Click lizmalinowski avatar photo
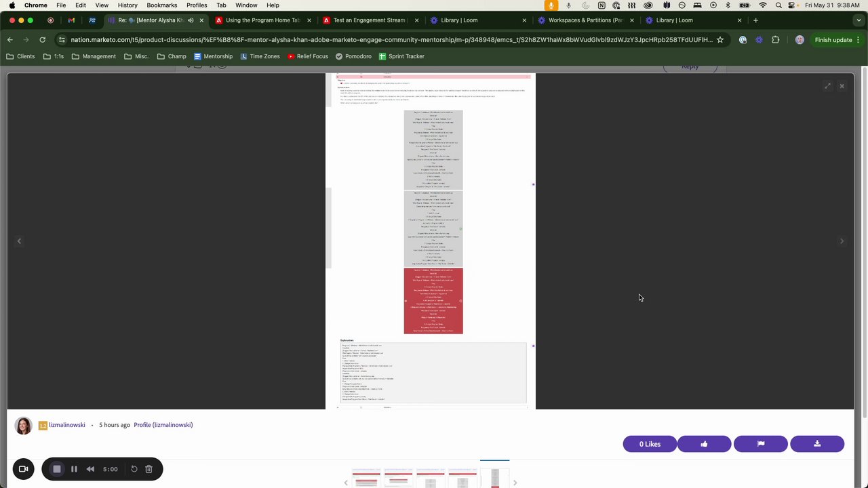This screenshot has width=868, height=488. 23,426
